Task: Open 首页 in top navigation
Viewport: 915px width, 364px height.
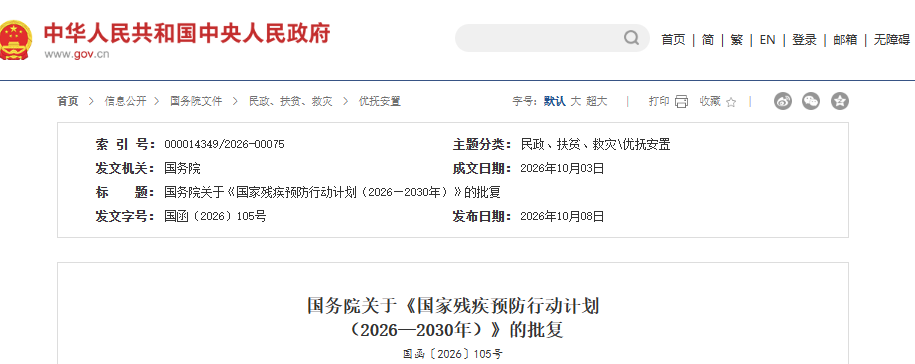Action: (673, 40)
